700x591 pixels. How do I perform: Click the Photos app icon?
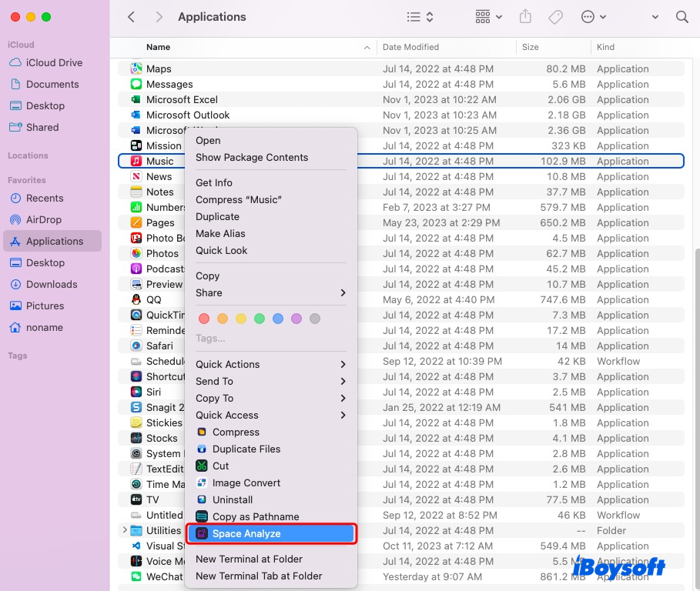(136, 253)
